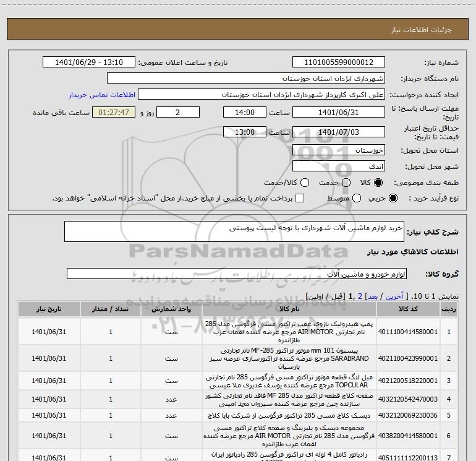This screenshot has height=461, width=476.
Task: Click item code 4021200518220001
Action: [x=408, y=381]
